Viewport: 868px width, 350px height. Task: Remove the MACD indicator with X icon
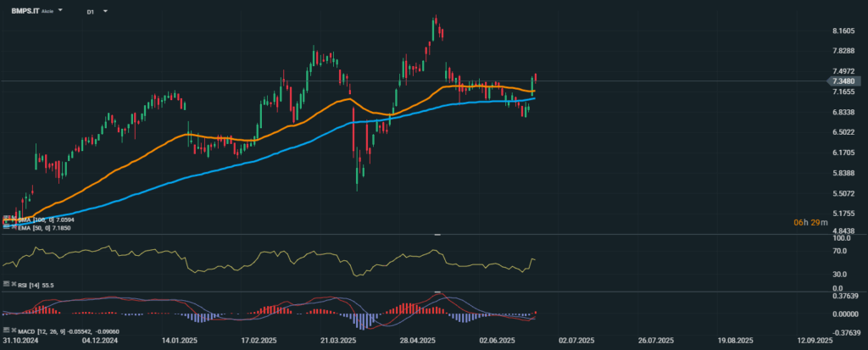point(14,330)
